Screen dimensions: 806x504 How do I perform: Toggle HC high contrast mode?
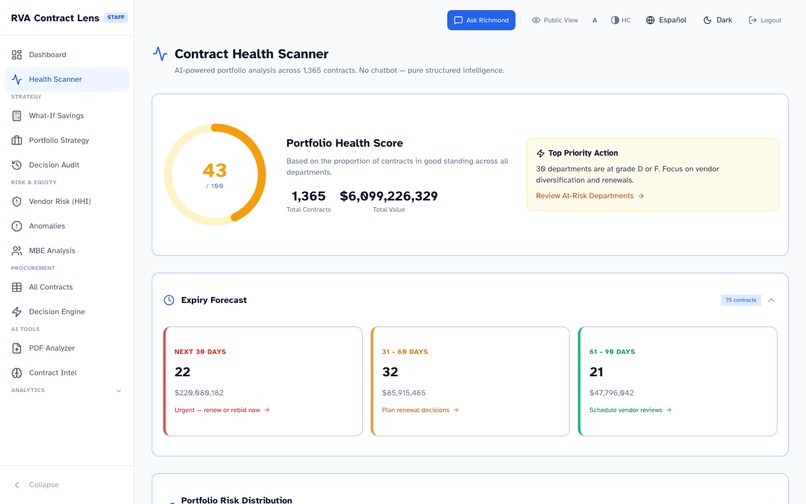[x=620, y=20]
